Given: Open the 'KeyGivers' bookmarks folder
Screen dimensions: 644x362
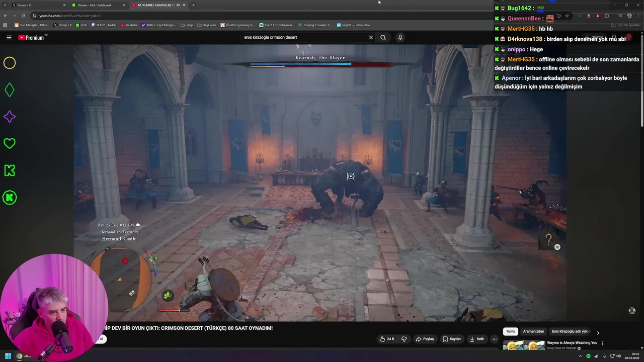Looking at the screenshot, I should click(206, 25).
